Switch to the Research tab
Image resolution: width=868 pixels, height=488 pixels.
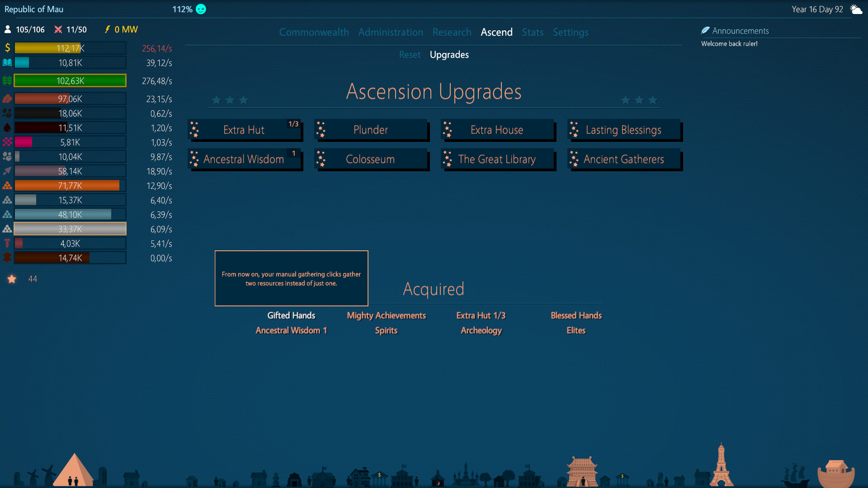452,32
